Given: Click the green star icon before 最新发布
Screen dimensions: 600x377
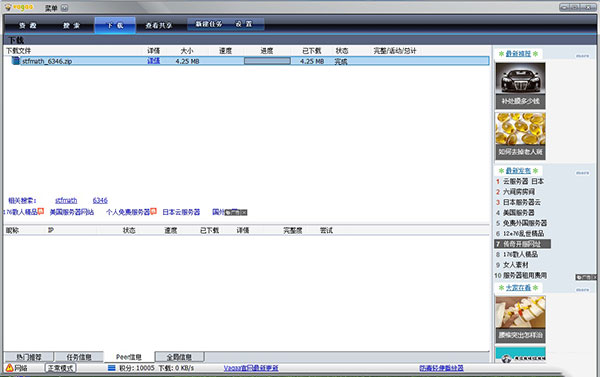Looking at the screenshot, I should tap(501, 170).
